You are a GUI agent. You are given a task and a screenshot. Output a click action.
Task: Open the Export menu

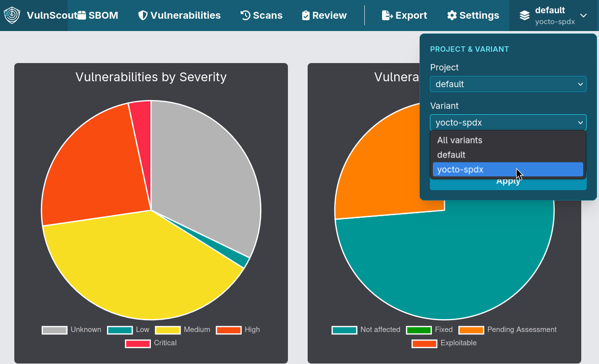tap(405, 15)
